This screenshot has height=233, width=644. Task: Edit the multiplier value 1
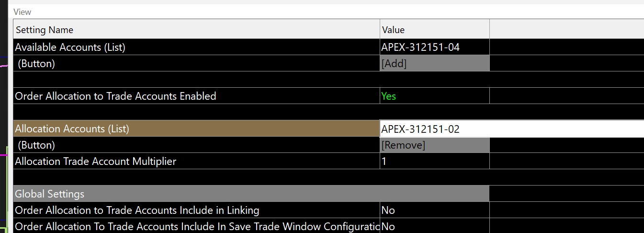pyautogui.click(x=435, y=161)
